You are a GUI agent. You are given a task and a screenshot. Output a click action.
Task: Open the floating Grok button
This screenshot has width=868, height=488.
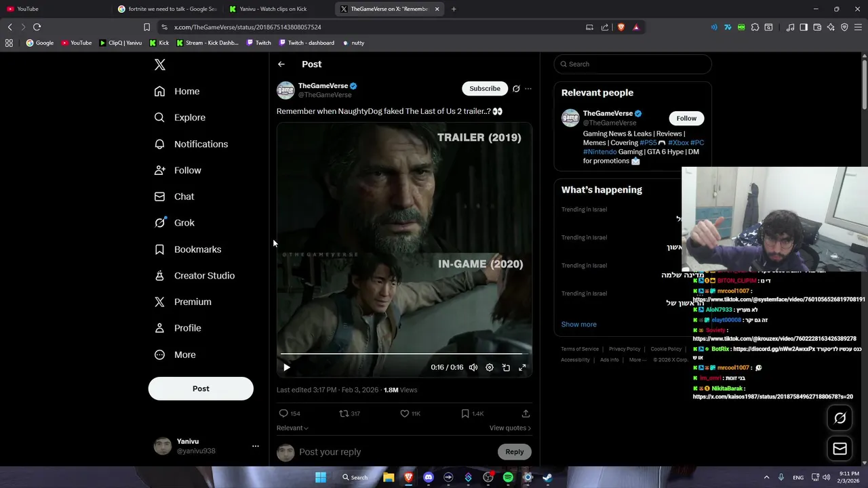(x=840, y=418)
